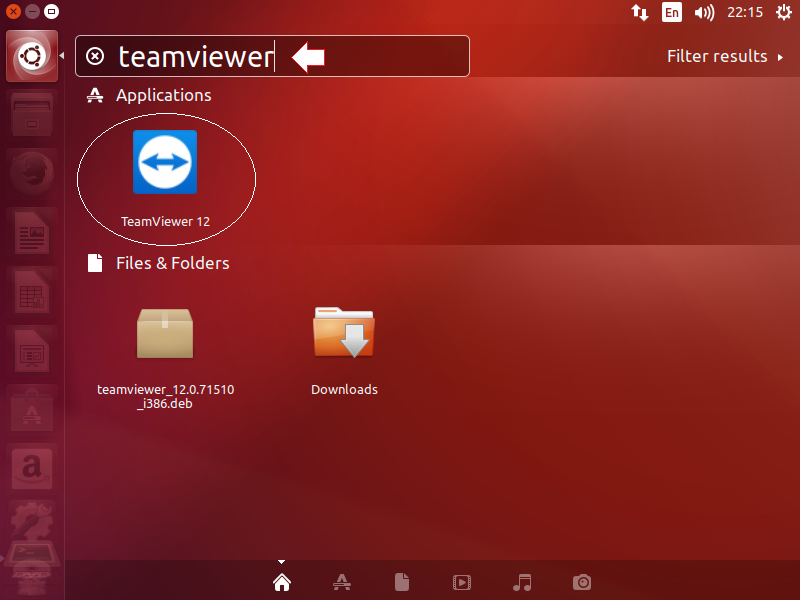Open LibreOffice Impress from the launcher
The image size is (800, 600).
32,351
